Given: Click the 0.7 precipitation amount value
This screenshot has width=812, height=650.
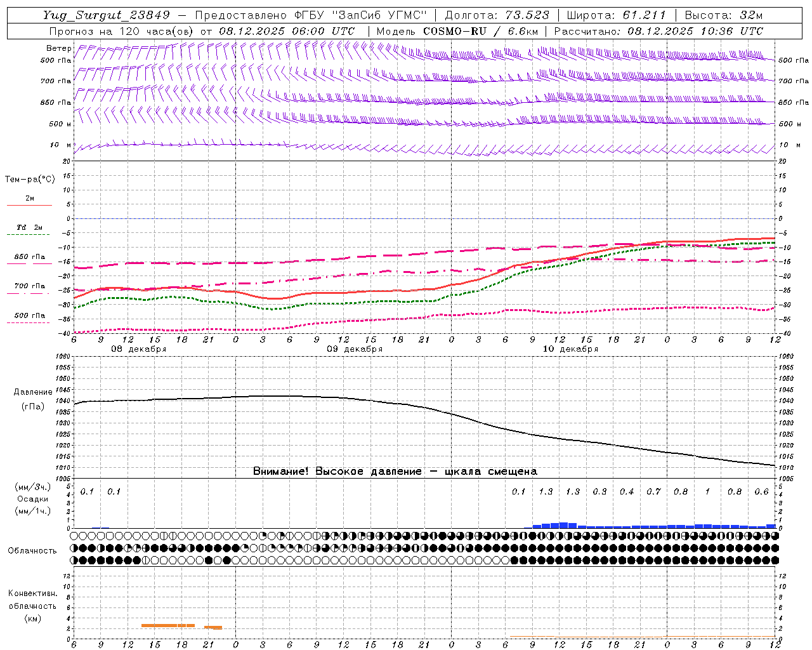Looking at the screenshot, I should (653, 492).
